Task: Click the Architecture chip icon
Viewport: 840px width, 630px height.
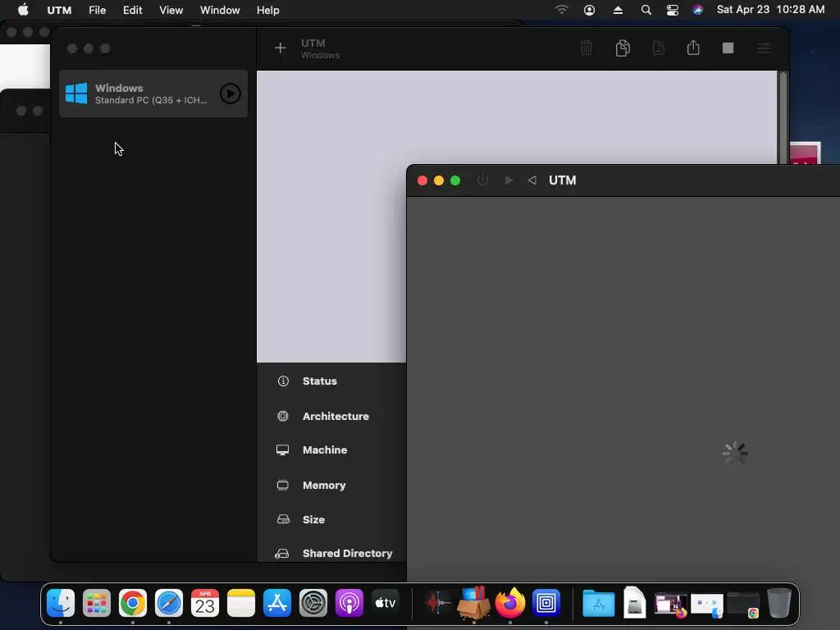Action: coord(283,416)
